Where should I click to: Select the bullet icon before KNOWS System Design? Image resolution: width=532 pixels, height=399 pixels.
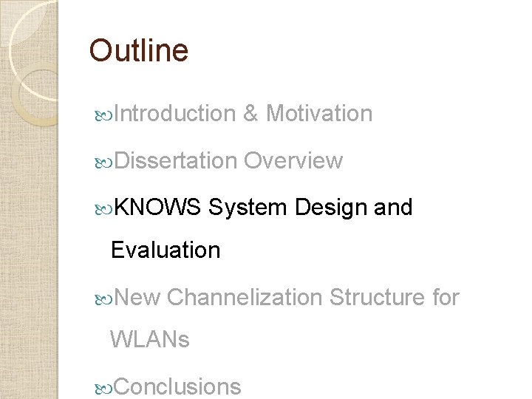[103, 210]
